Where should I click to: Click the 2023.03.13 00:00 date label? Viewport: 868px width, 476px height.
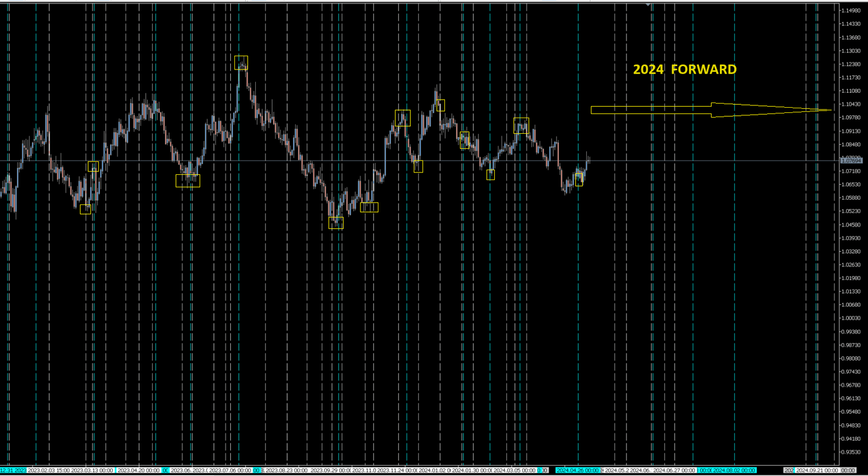coord(92,470)
